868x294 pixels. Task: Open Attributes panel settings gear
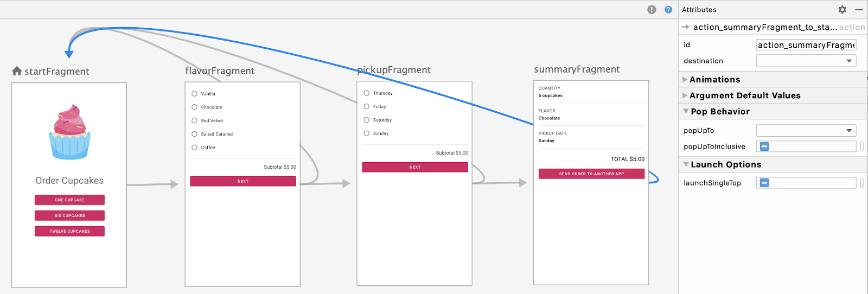pos(842,10)
